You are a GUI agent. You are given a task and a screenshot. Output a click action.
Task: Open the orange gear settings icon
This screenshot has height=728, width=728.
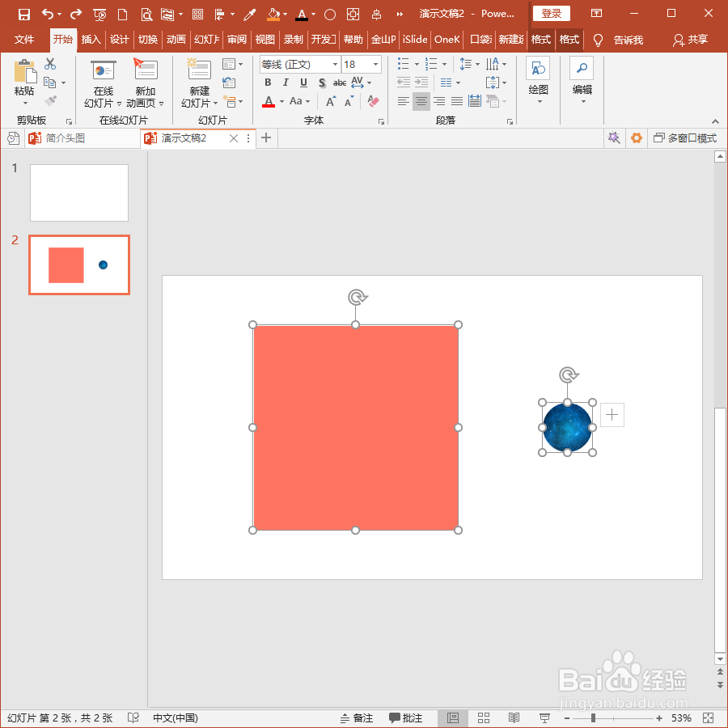[637, 138]
